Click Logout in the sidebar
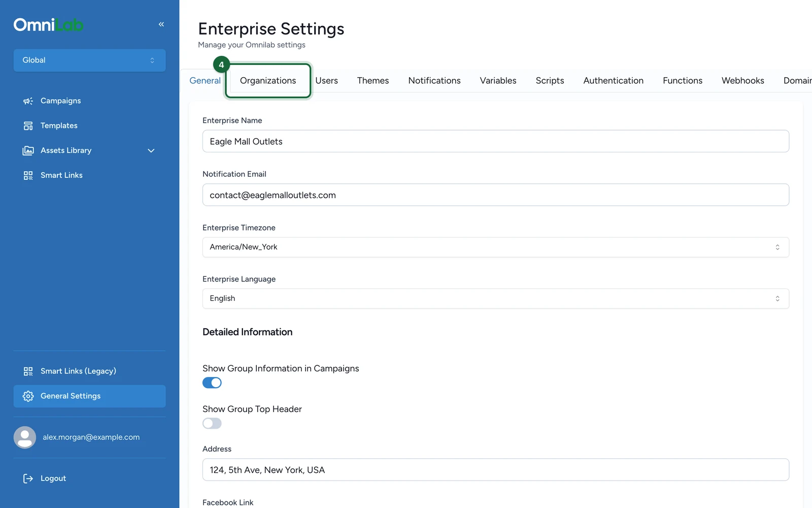Image resolution: width=812 pixels, height=508 pixels. pyautogui.click(x=89, y=479)
